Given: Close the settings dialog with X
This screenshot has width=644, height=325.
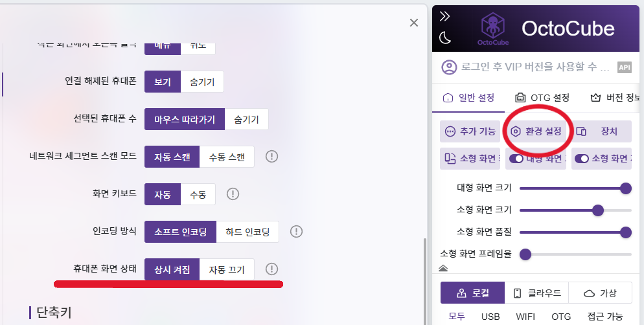Looking at the screenshot, I should point(414,23).
